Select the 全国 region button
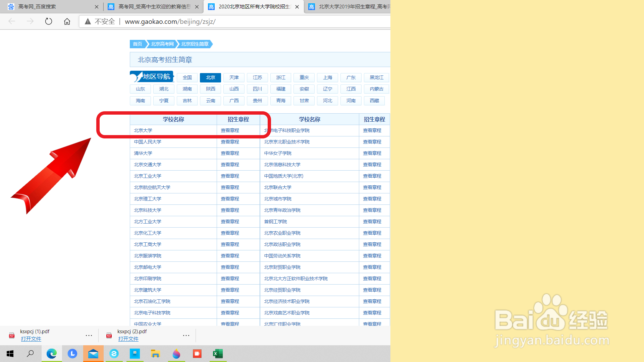The height and width of the screenshot is (362, 644). pyautogui.click(x=187, y=77)
